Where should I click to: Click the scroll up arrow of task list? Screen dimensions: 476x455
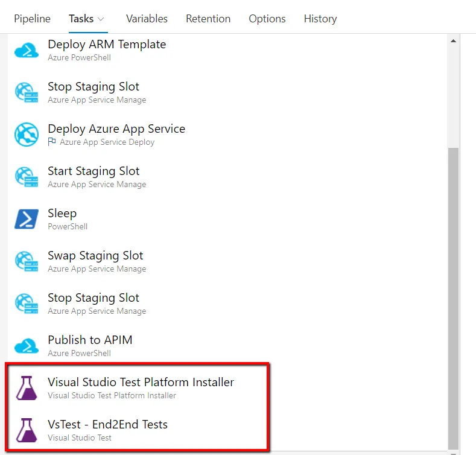453,40
